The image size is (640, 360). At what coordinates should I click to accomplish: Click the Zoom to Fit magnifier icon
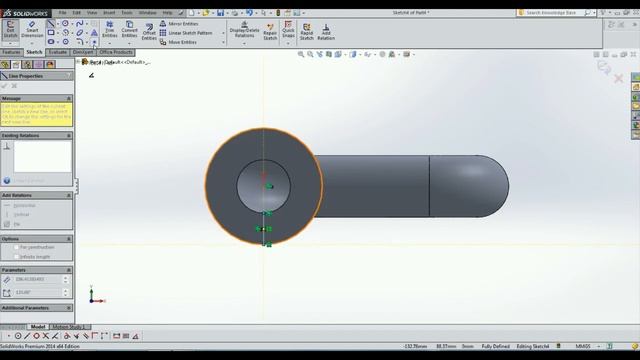[x=301, y=54]
